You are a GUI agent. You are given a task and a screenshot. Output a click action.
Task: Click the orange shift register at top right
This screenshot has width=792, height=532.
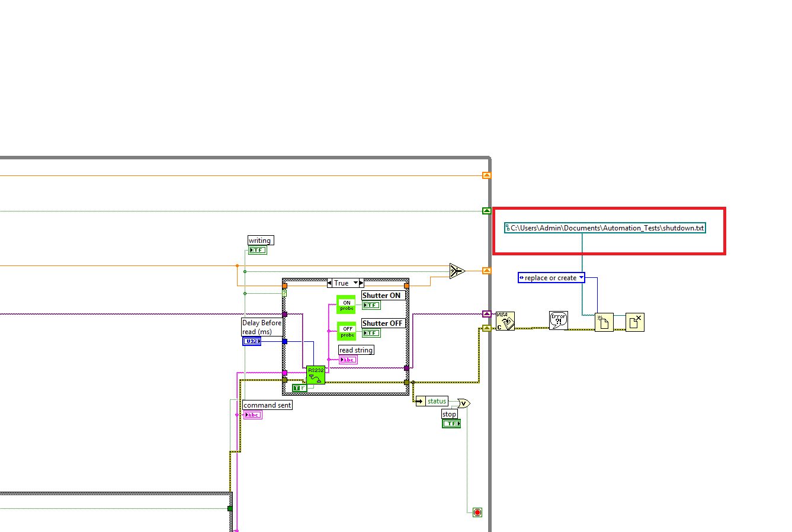tap(486, 175)
